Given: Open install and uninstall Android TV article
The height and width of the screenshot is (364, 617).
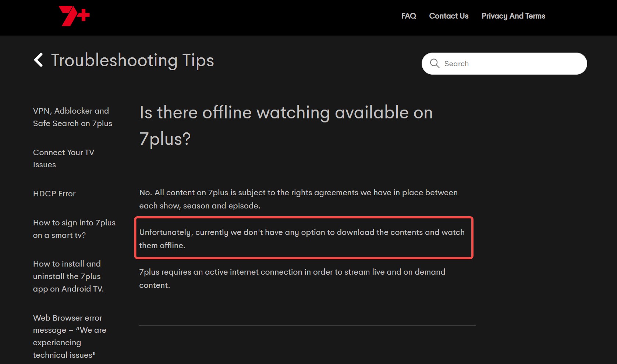Looking at the screenshot, I should (x=68, y=276).
